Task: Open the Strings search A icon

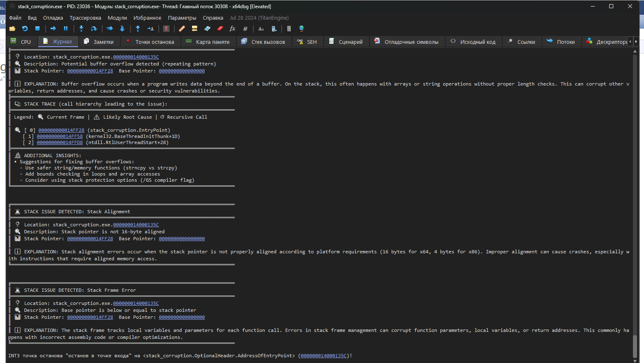Action: click(x=261, y=29)
